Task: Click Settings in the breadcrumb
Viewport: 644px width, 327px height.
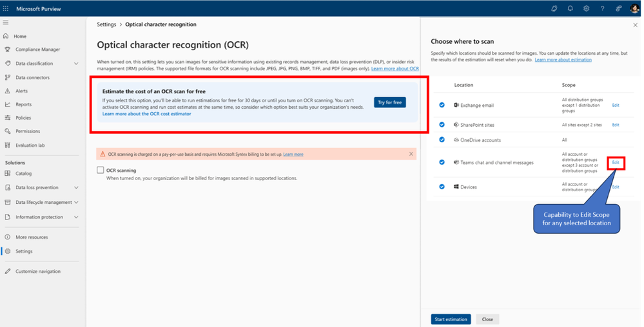Action: [x=106, y=24]
